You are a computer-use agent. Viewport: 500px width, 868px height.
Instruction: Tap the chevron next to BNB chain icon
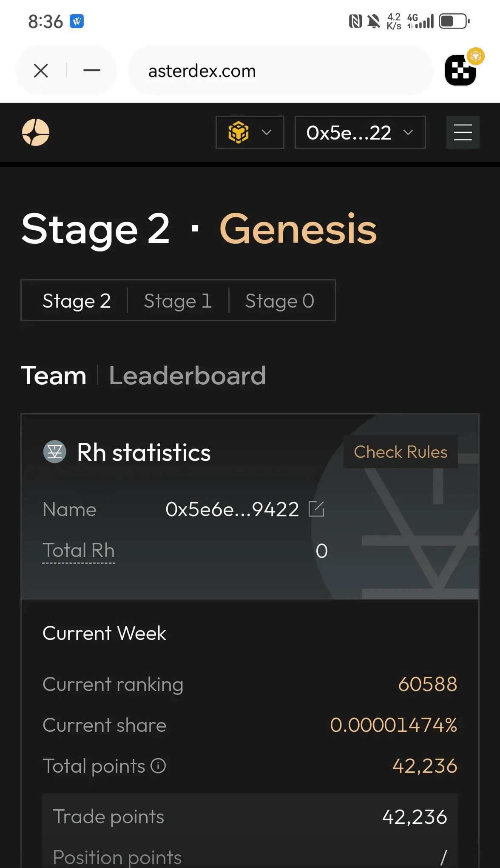tap(267, 132)
